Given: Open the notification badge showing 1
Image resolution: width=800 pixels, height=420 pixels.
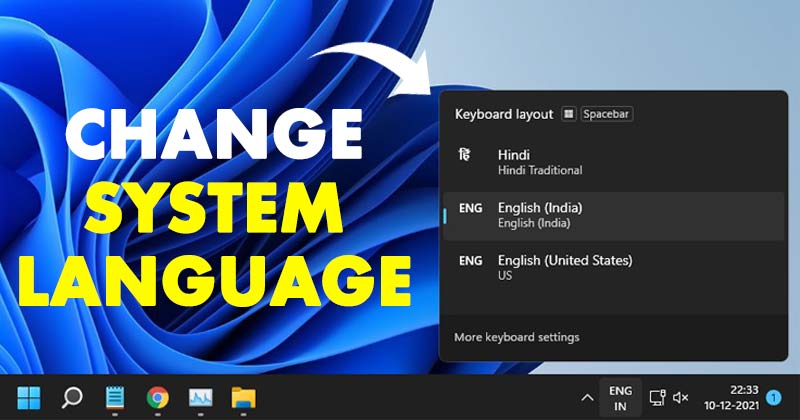Looking at the screenshot, I should [773, 398].
